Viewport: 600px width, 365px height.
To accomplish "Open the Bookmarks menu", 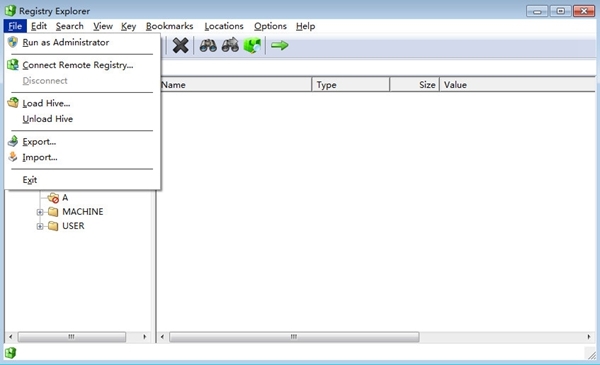I will pyautogui.click(x=170, y=26).
